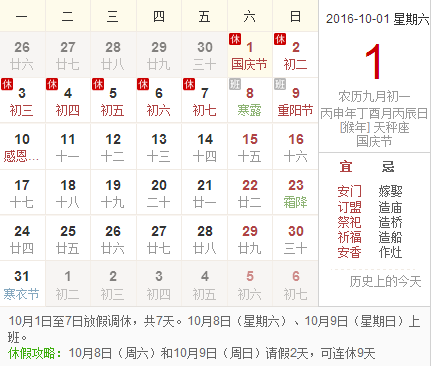The height and width of the screenshot is (366, 431).
Task: Select October 25 廿五 date cell
Action: [68, 238]
